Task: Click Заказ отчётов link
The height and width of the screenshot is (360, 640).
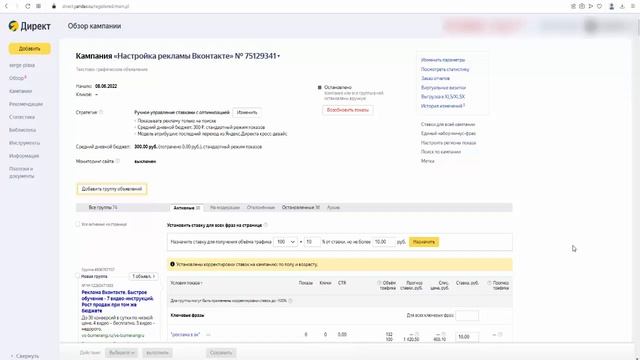Action: point(435,78)
